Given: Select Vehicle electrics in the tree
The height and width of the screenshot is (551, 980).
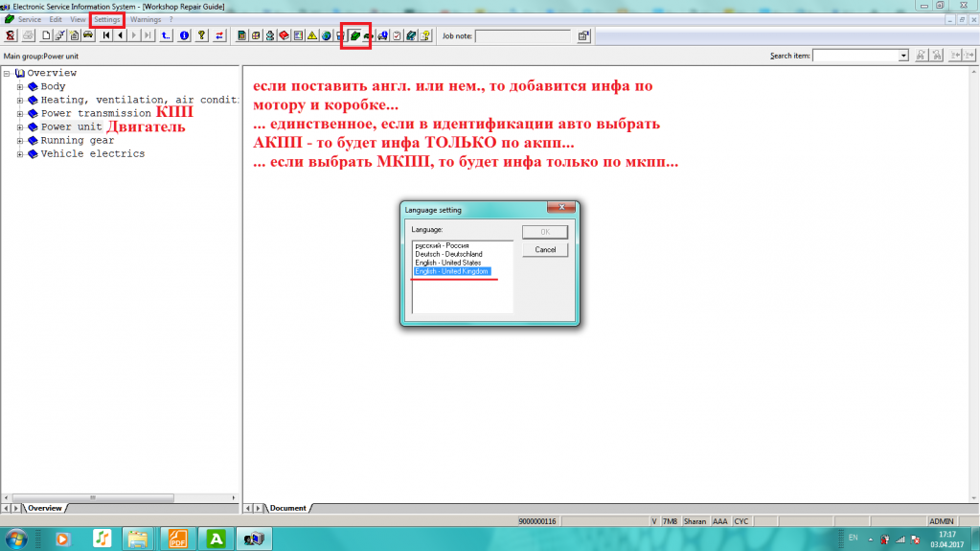Looking at the screenshot, I should tap(92, 154).
